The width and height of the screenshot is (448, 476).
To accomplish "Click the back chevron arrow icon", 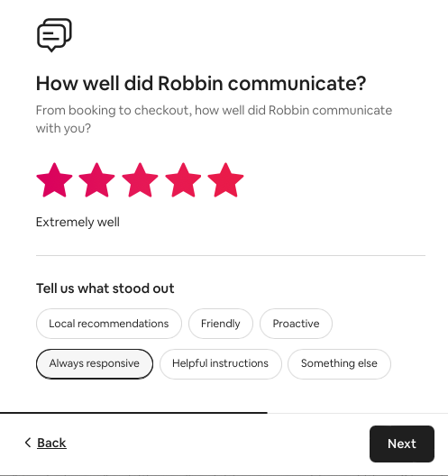I will 28,443.
